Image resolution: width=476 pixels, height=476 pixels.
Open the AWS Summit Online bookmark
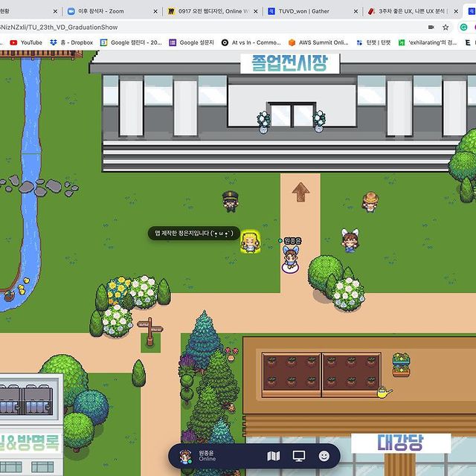(x=318, y=43)
